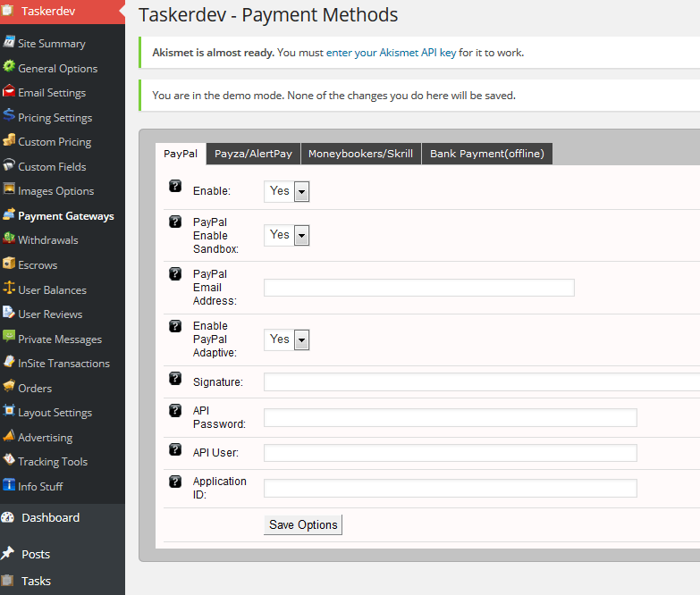Click the Payment Gateways card icon
Viewport: 700px width, 595px height.
click(9, 214)
